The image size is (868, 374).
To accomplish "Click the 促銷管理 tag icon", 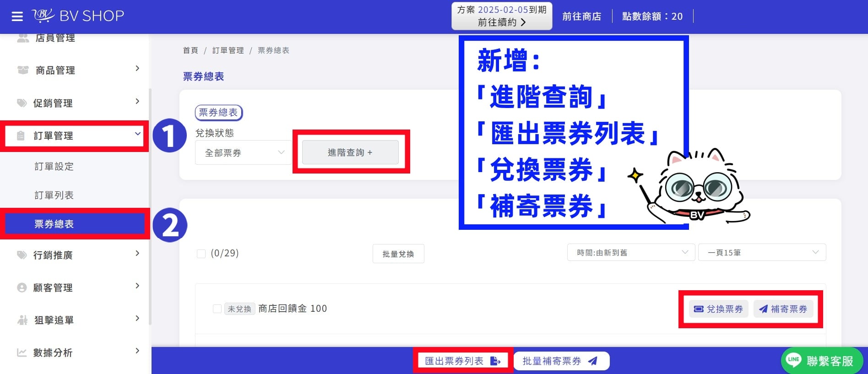I will [22, 103].
